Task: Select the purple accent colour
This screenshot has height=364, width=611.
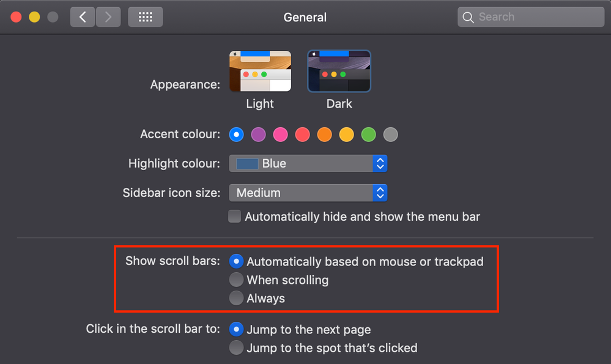Action: point(258,134)
